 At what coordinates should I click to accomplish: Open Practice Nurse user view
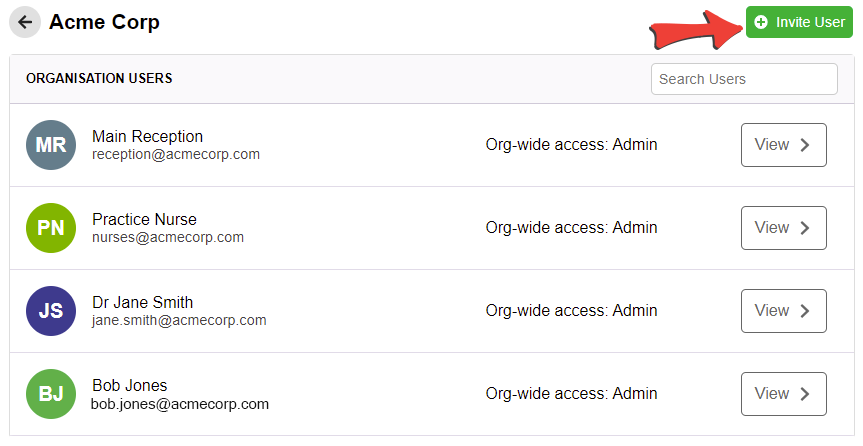[x=784, y=228]
